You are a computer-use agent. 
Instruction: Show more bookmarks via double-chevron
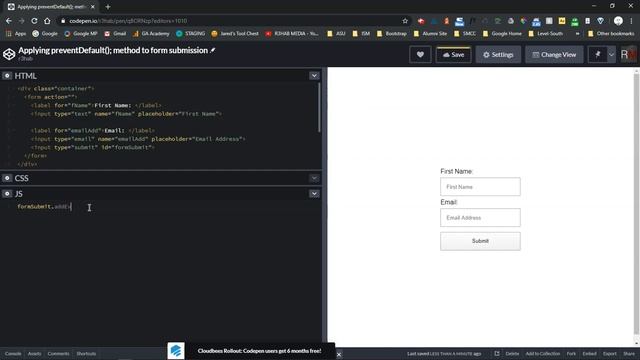point(577,33)
